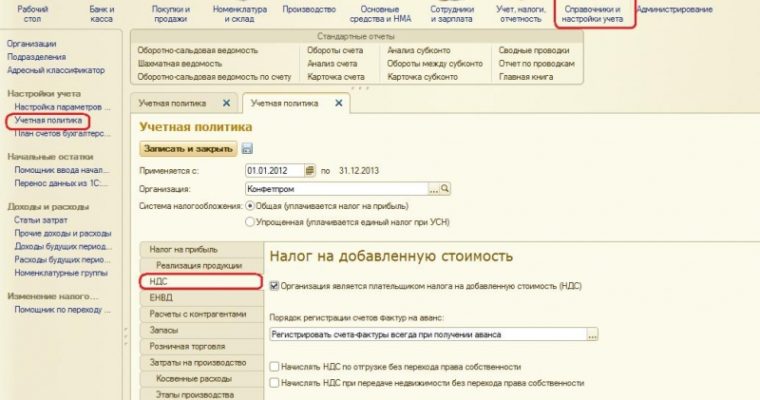This screenshot has width=760, height=400.
Task: Open the calendar picker for start date
Action: click(310, 170)
